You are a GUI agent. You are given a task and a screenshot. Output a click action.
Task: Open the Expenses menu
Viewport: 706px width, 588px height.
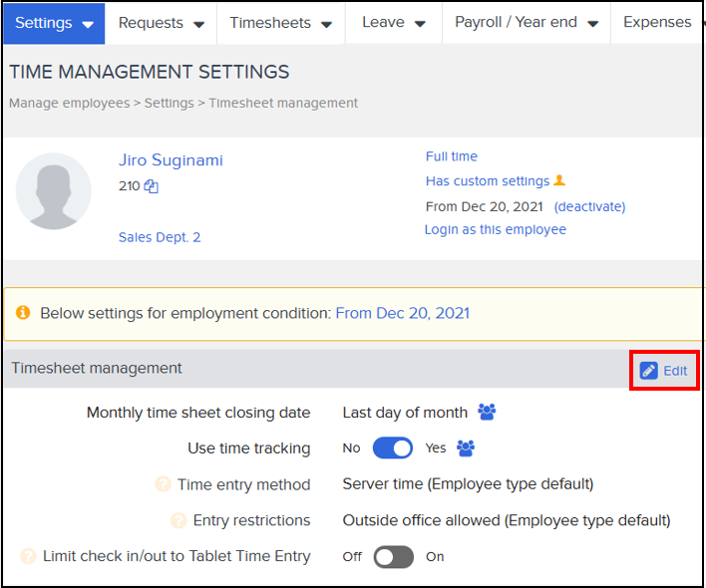(657, 23)
